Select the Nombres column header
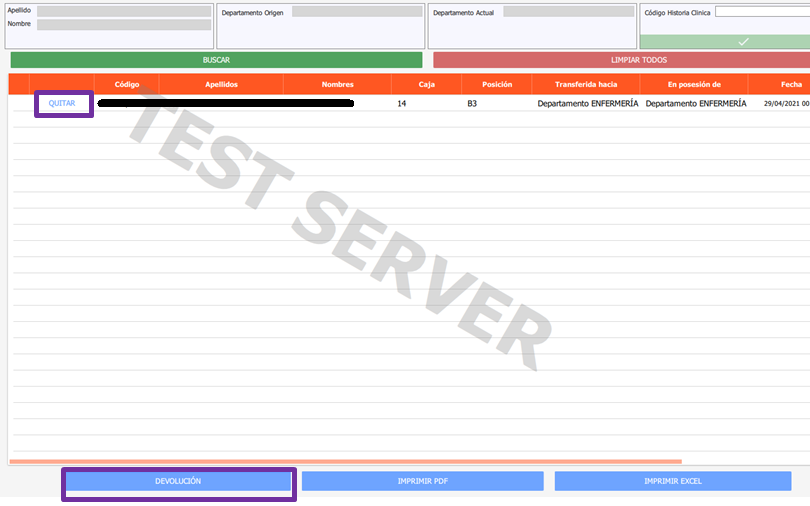 [337, 85]
